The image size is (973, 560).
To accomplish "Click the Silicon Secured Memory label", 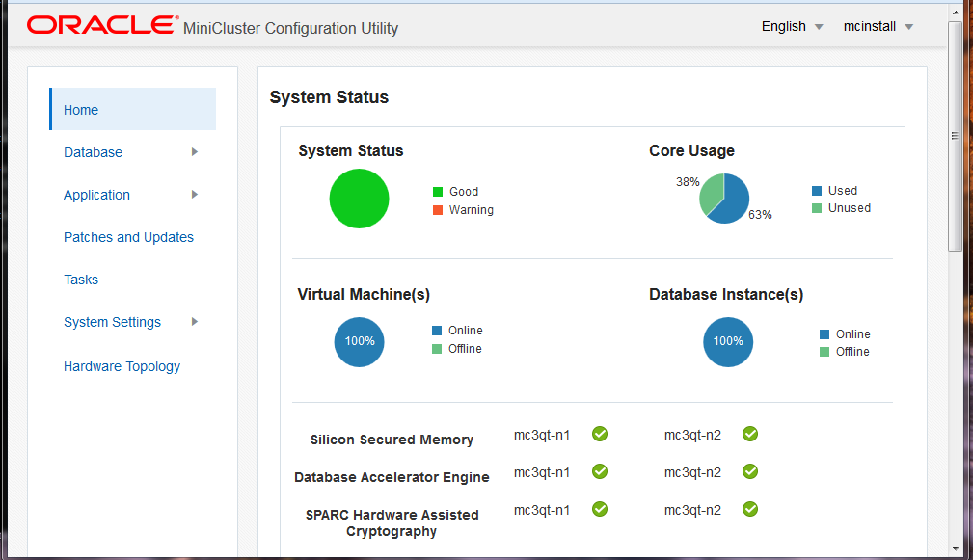I will [x=392, y=440].
